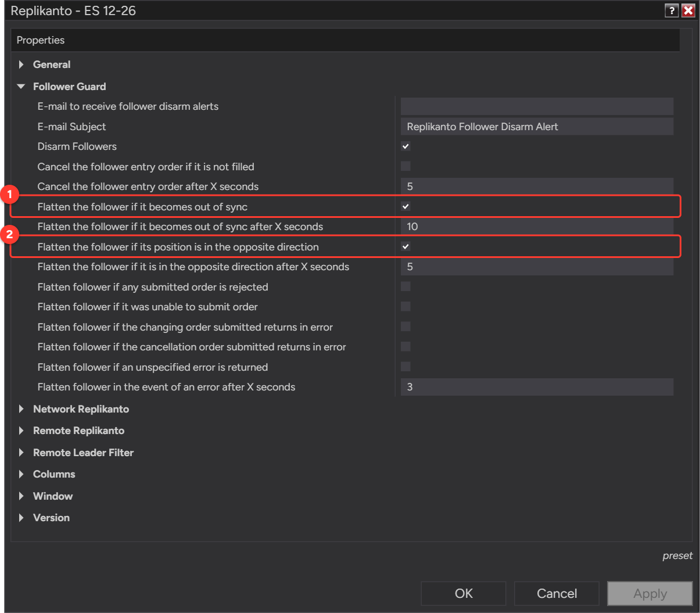
Task: Select the 'Network Replikanto' heading text
Action: point(81,409)
